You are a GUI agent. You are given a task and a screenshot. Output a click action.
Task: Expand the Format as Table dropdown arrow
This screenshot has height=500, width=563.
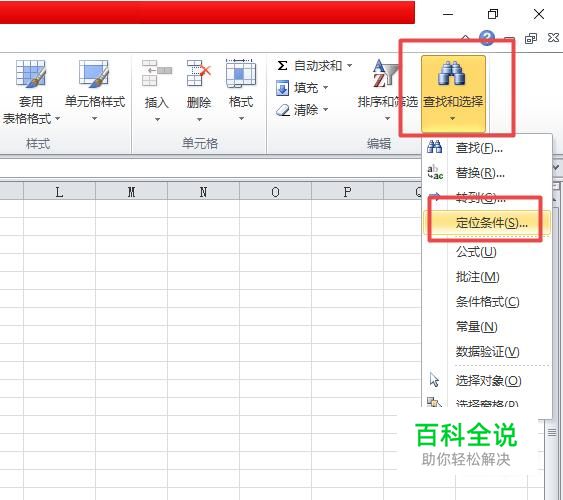[57, 118]
